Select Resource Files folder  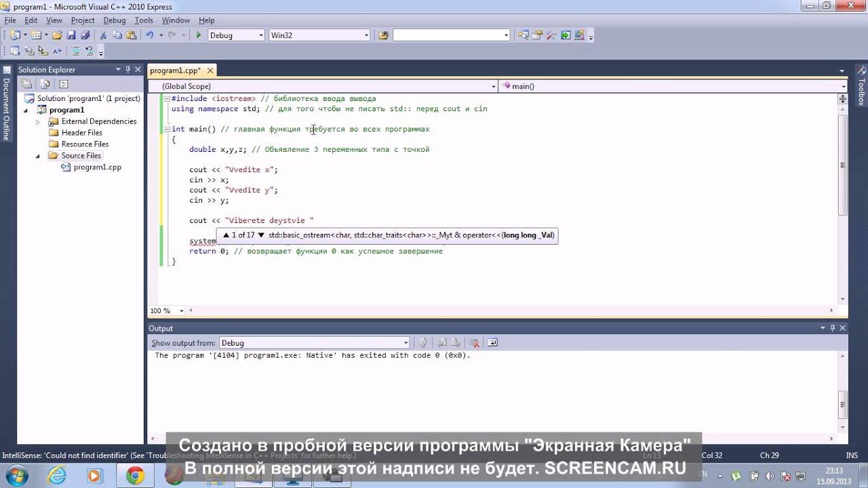85,144
